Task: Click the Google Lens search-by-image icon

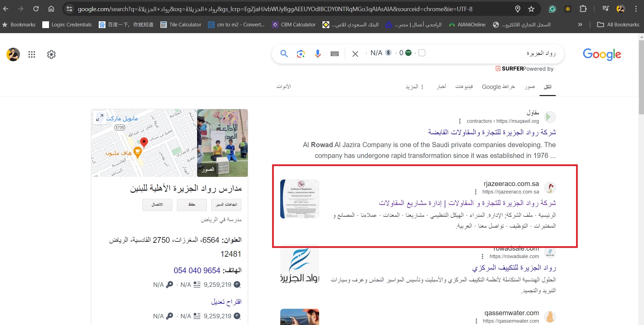Action: pos(301,54)
